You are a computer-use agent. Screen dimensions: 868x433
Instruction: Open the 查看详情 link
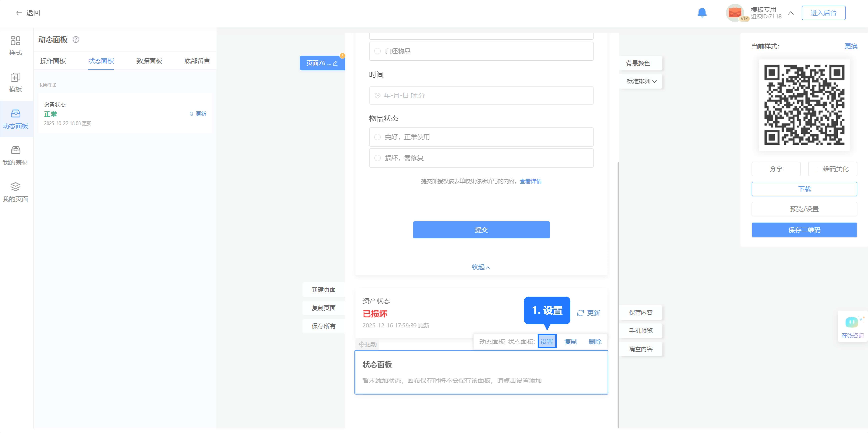click(x=530, y=181)
